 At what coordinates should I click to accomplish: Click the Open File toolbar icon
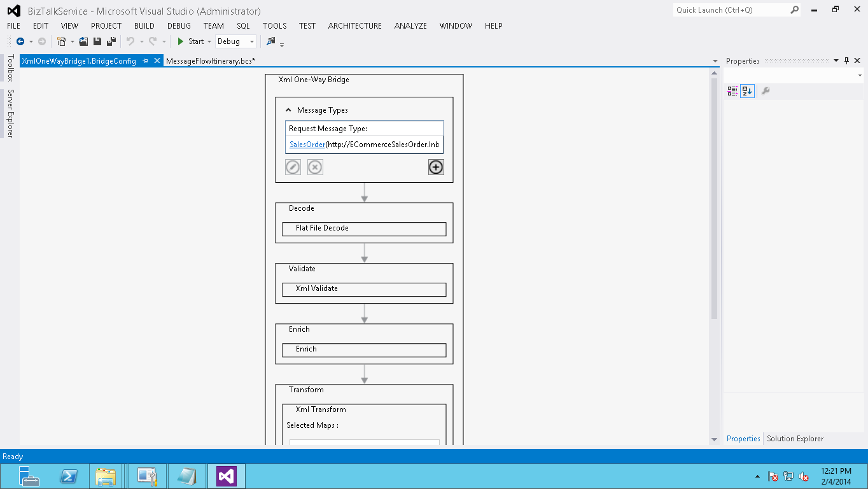coord(83,41)
